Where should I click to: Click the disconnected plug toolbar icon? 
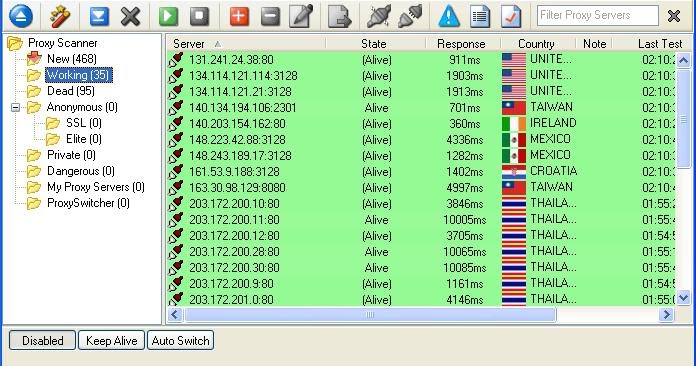(410, 16)
